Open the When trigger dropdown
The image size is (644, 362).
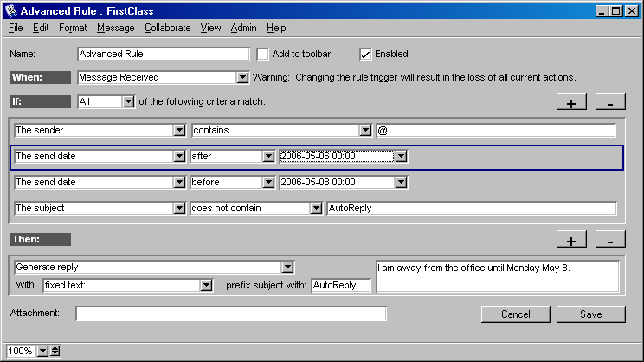point(242,77)
